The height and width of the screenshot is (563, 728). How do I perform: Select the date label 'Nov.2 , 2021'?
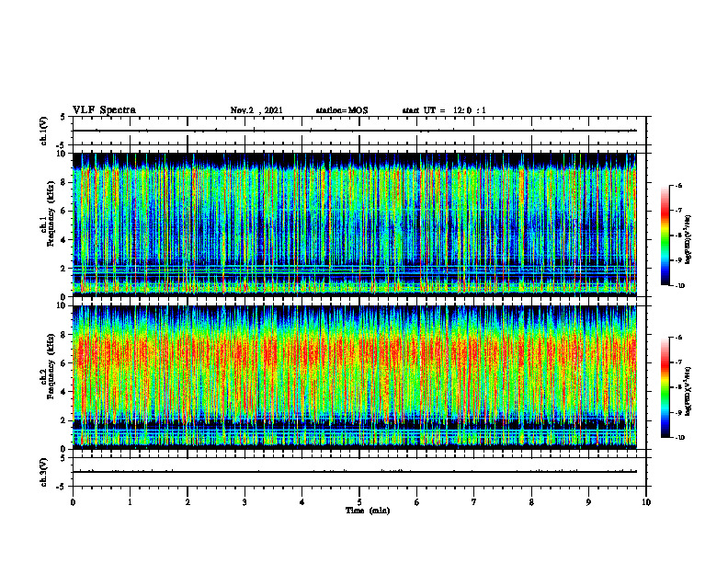click(256, 110)
